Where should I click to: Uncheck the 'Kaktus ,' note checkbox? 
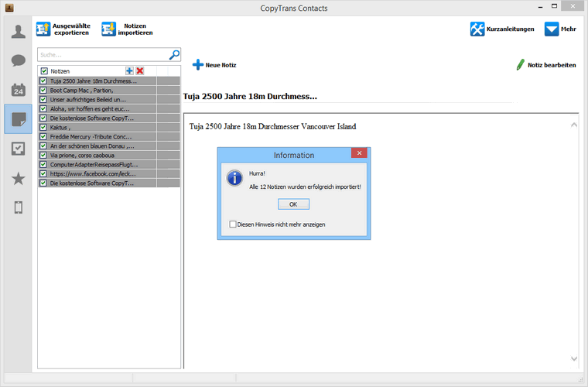coord(44,128)
